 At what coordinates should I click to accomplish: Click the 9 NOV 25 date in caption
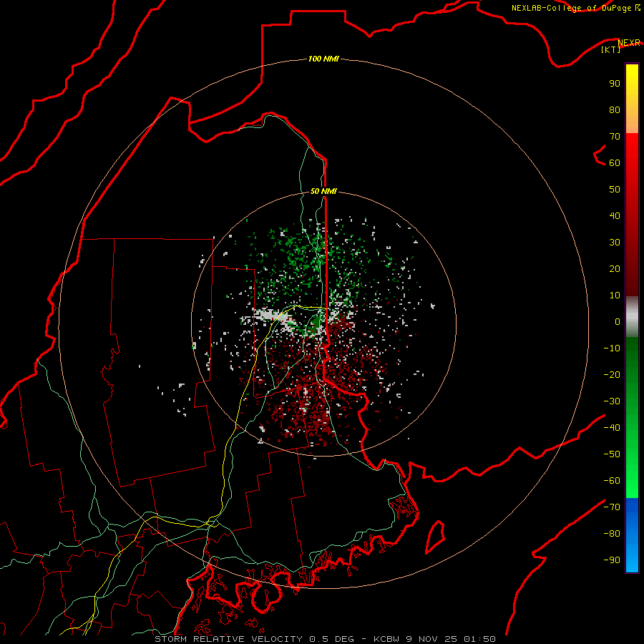[431, 639]
